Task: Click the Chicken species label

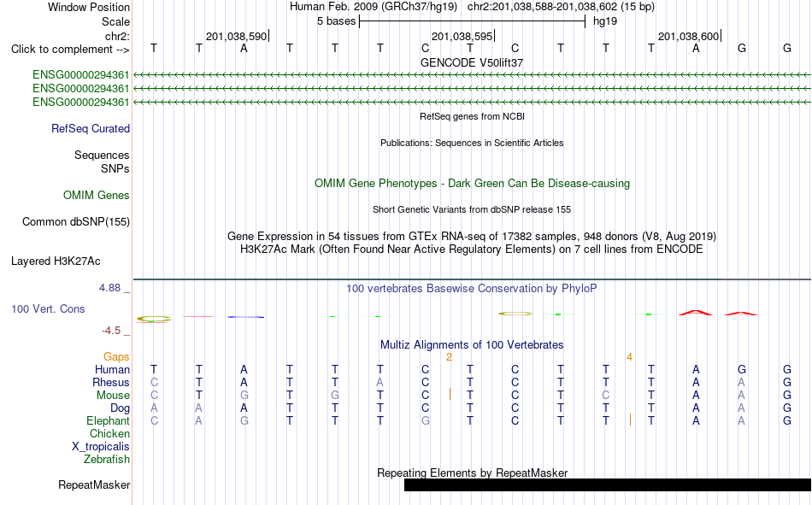Action: click(x=109, y=433)
